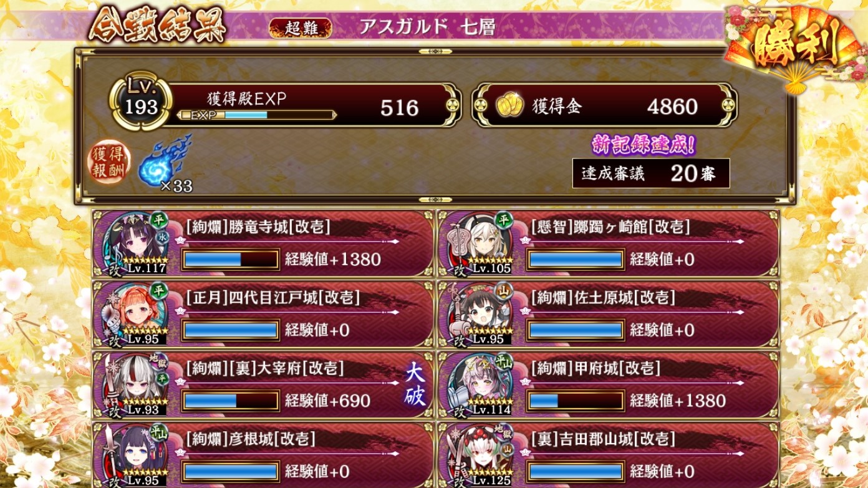Click the 合戦結果 title banner
This screenshot has height=488, width=868.
pos(156,26)
